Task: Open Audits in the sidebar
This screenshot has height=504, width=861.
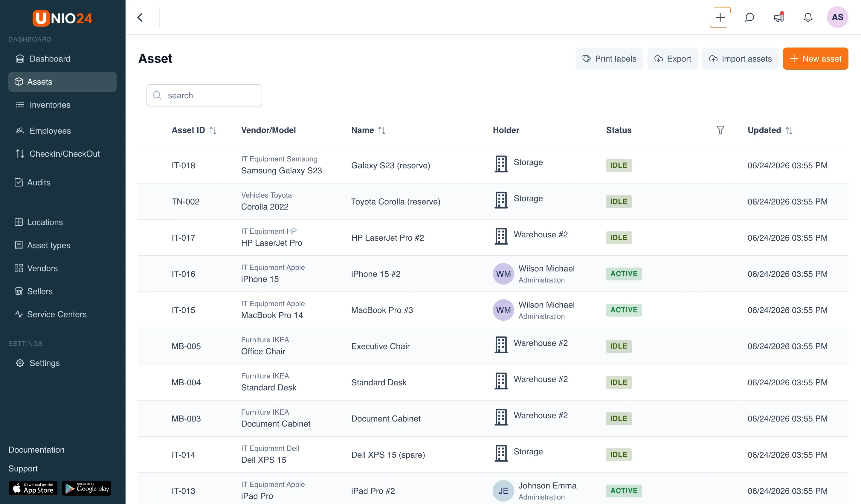Action: pyautogui.click(x=62, y=182)
